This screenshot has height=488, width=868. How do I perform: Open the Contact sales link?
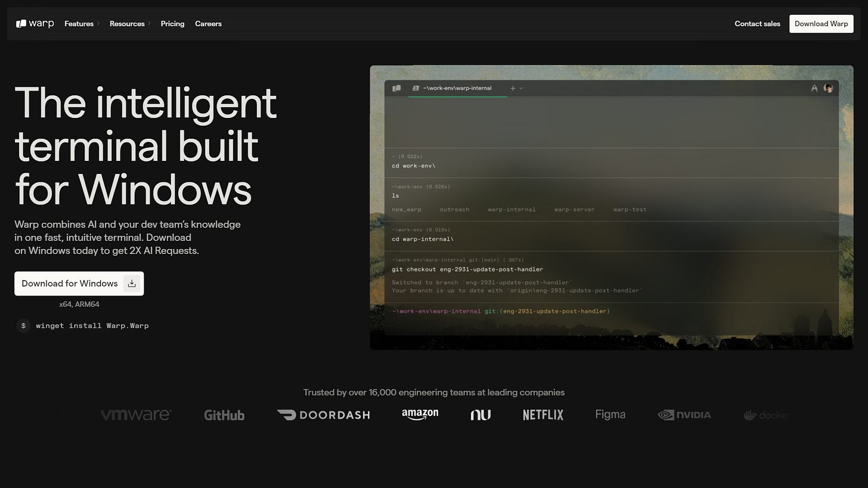point(757,24)
